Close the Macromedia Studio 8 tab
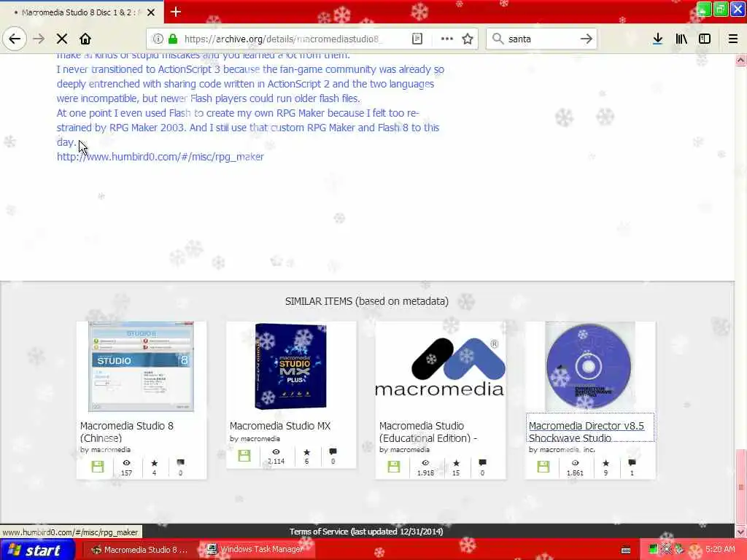 [x=151, y=12]
